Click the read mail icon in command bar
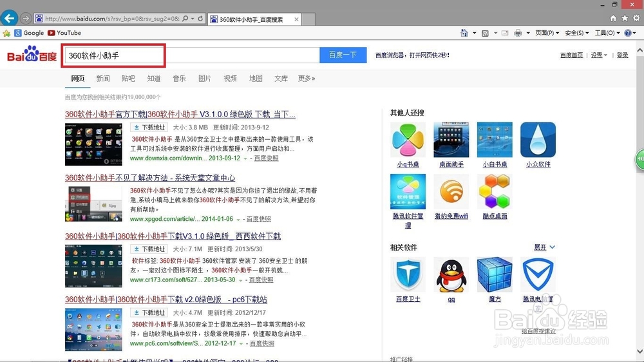Image resolution: width=644 pixels, height=362 pixels. (x=505, y=33)
